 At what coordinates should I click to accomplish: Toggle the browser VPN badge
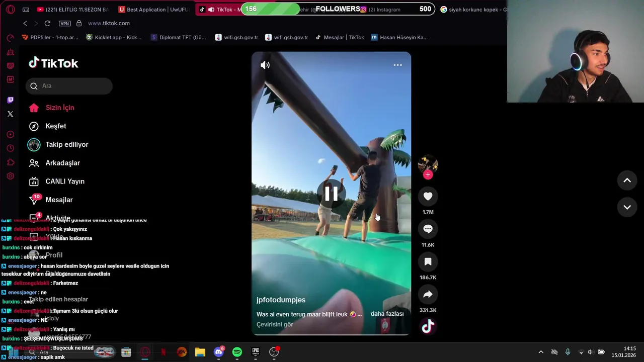[x=65, y=24]
